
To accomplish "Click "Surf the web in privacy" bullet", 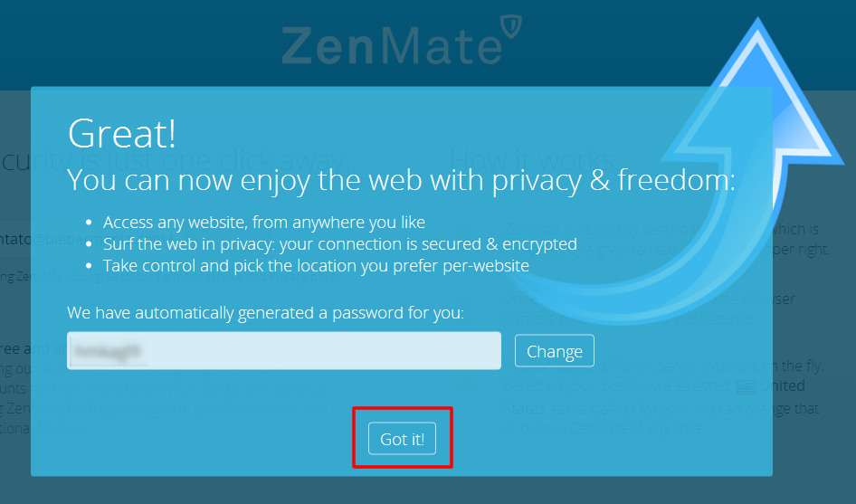I will (x=340, y=244).
